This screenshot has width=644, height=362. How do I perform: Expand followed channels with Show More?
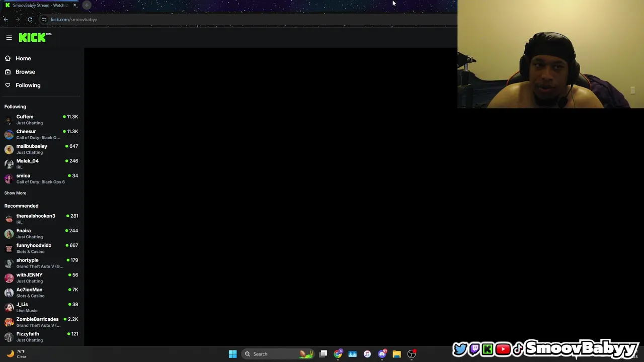pyautogui.click(x=15, y=193)
